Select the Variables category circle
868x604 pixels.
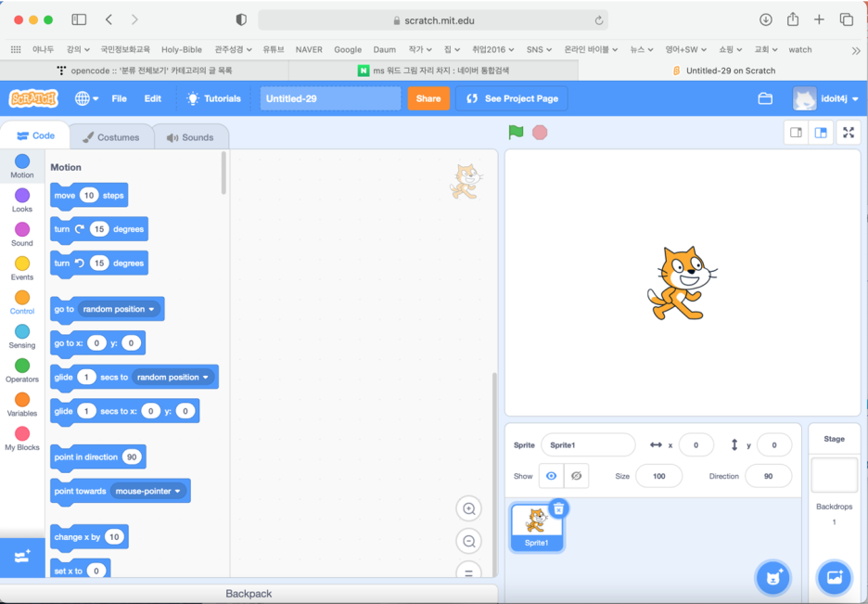22,400
